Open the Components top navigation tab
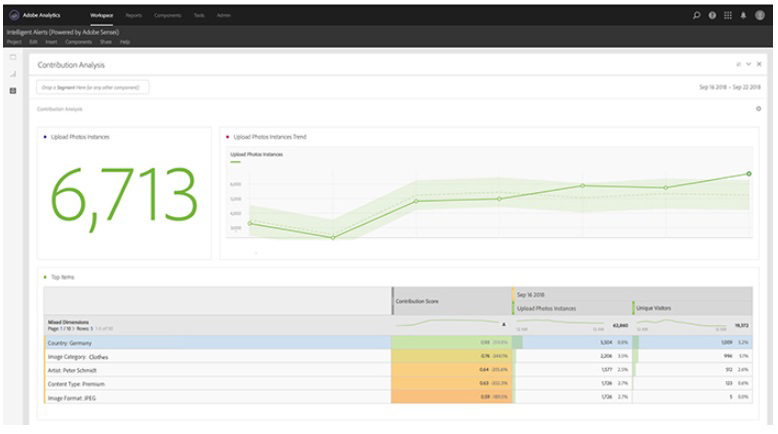The height and width of the screenshot is (434, 778). [167, 16]
